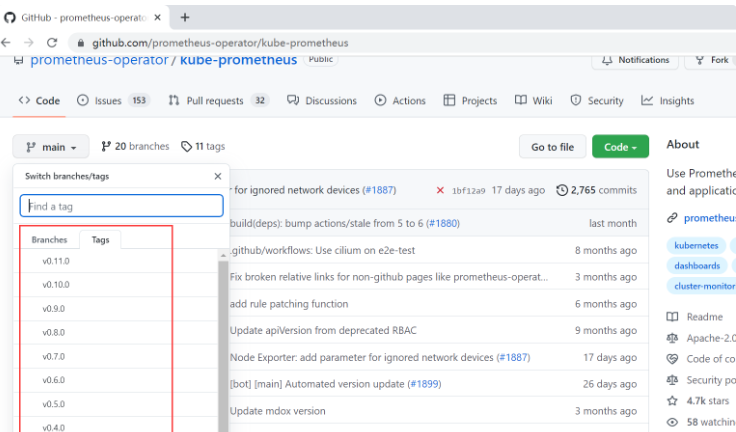The image size is (736, 432).
Task: Open pull request #1887 in latest commit
Action: point(380,190)
